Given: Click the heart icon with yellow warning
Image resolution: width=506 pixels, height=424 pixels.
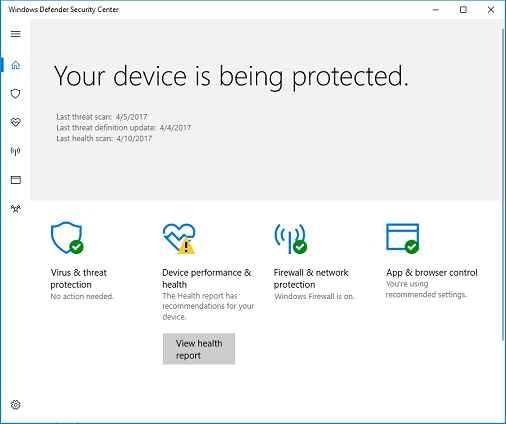Looking at the screenshot, I should click(x=179, y=238).
